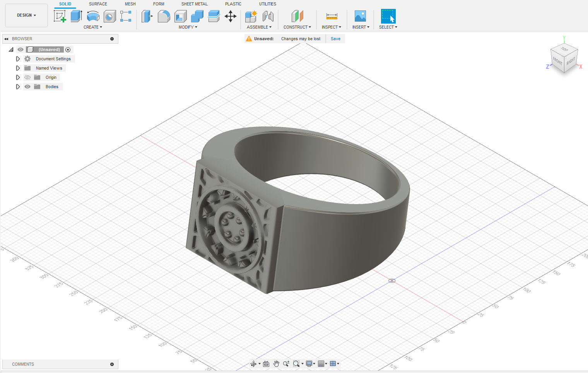Collapse the BROWSER panel with arrows
Screen dimensions: 588x373
coord(6,39)
